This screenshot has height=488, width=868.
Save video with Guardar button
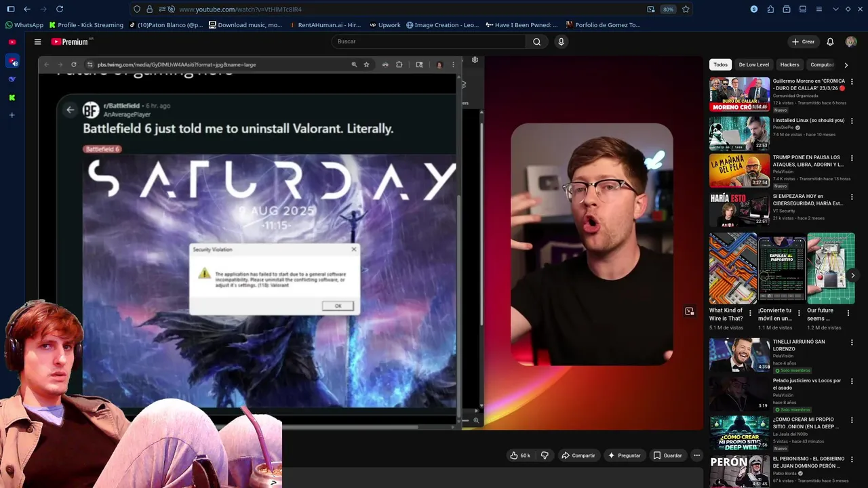click(x=667, y=455)
